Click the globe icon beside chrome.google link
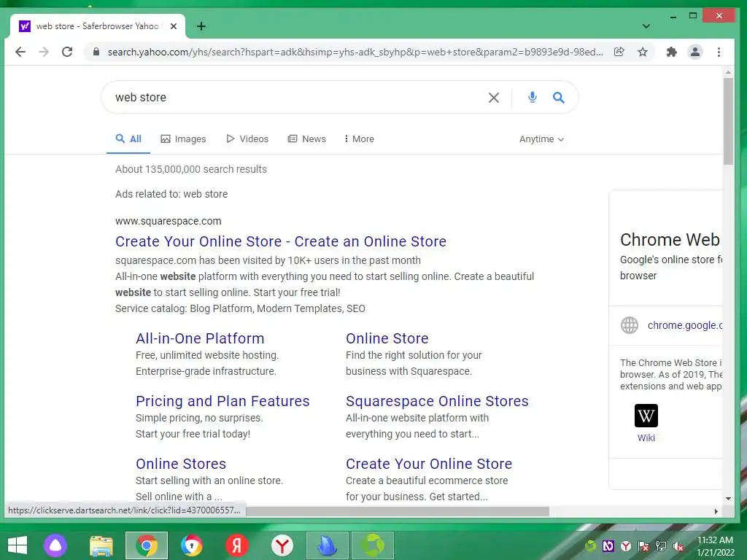This screenshot has height=560, width=747. [x=630, y=325]
